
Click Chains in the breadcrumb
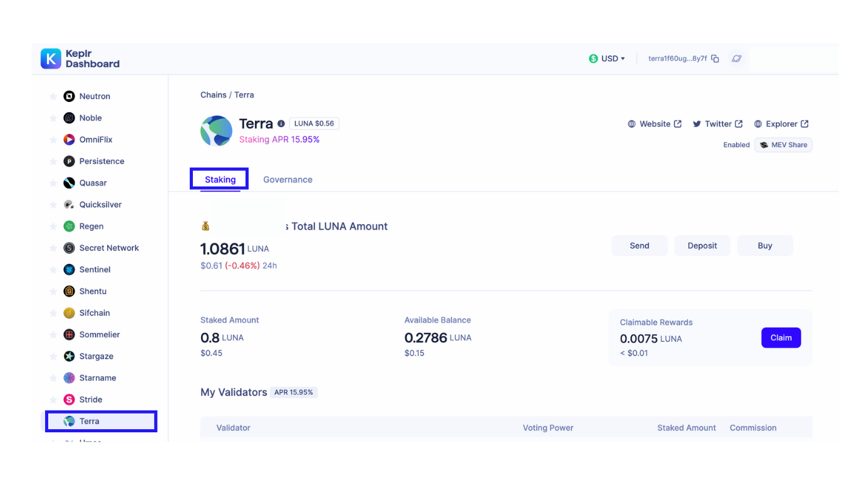point(214,95)
